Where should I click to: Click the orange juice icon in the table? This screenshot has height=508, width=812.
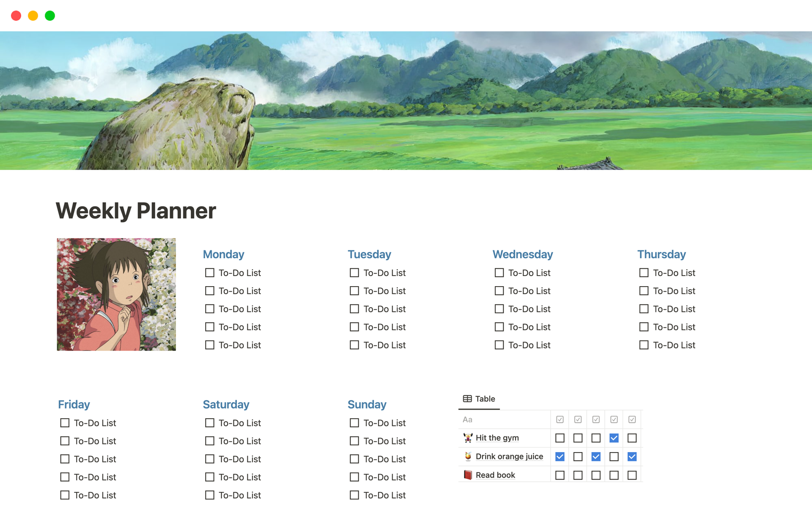point(468,456)
